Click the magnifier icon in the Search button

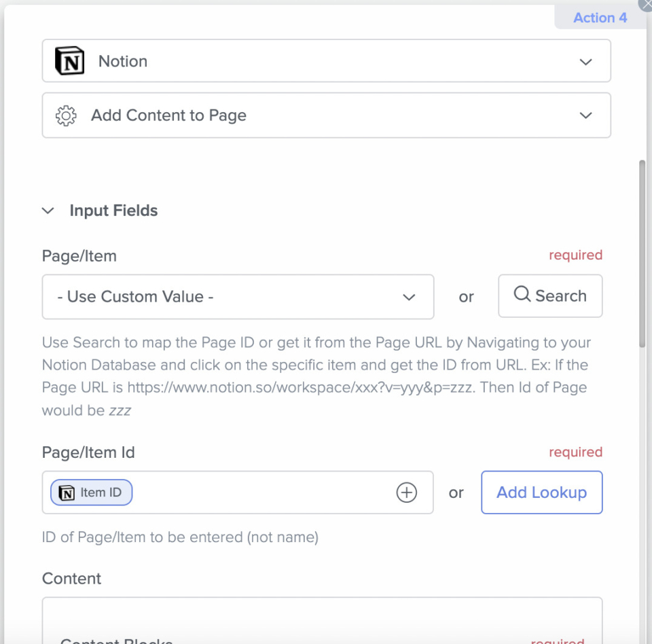[x=522, y=295]
